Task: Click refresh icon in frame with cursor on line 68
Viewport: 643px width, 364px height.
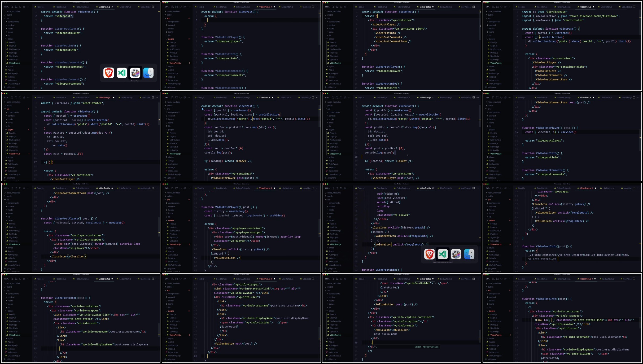Action: (x=501, y=279)
